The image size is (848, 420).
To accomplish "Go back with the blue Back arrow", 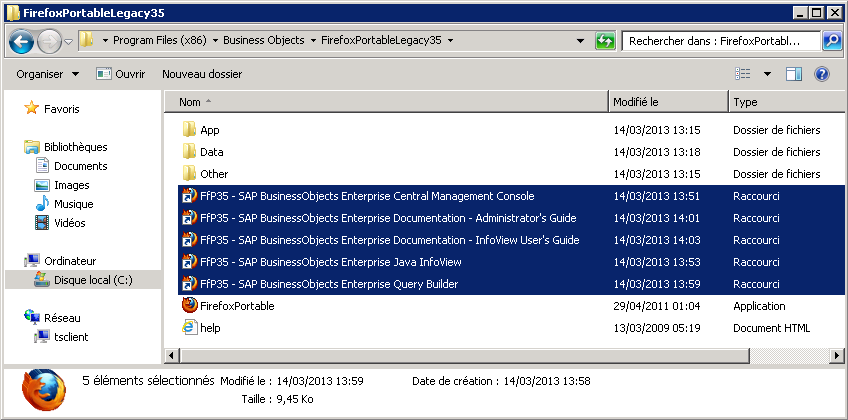I will pyautogui.click(x=22, y=42).
